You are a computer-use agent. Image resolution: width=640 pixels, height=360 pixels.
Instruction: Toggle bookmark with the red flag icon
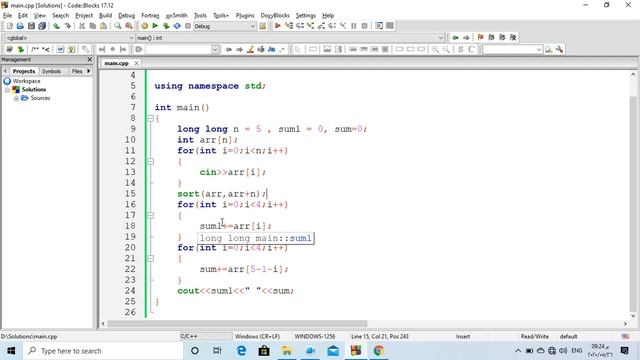480,38
